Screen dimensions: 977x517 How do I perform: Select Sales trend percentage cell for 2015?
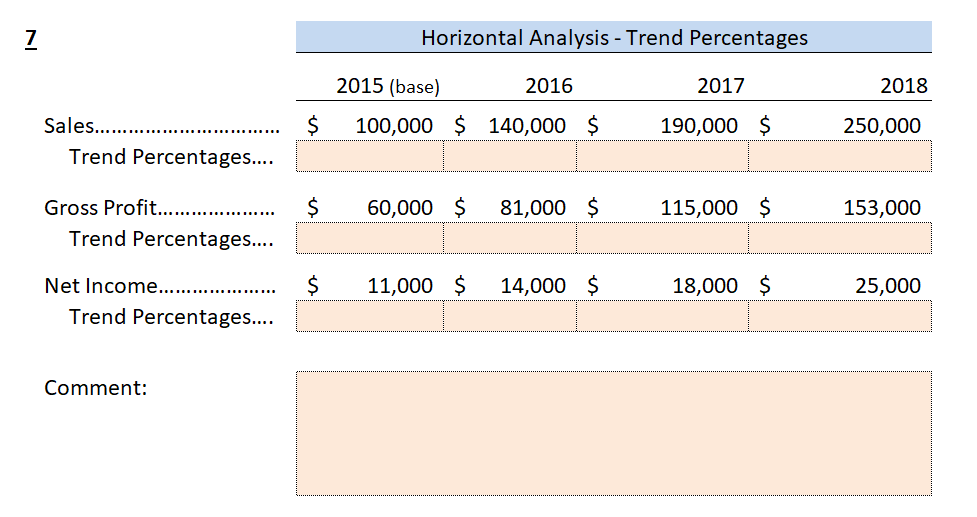tap(369, 156)
